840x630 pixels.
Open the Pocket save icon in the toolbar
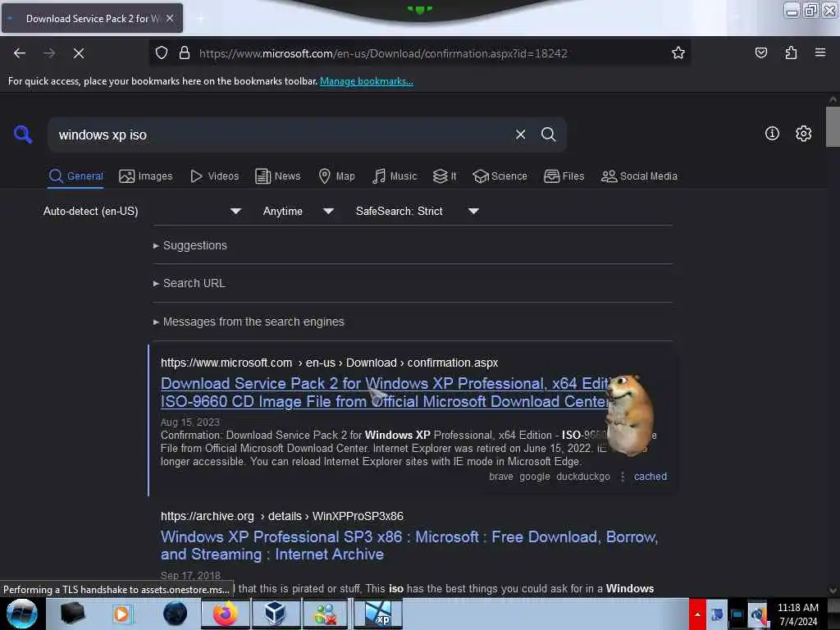pyautogui.click(x=761, y=53)
